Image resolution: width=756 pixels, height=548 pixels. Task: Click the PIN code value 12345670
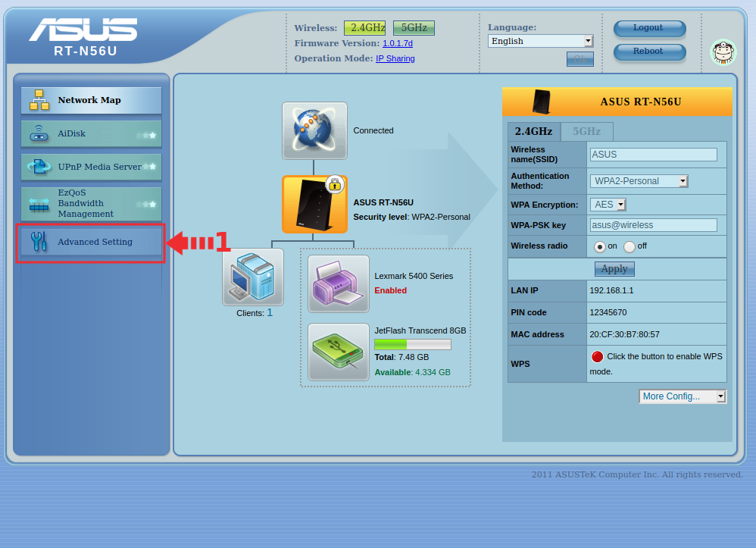tap(608, 312)
